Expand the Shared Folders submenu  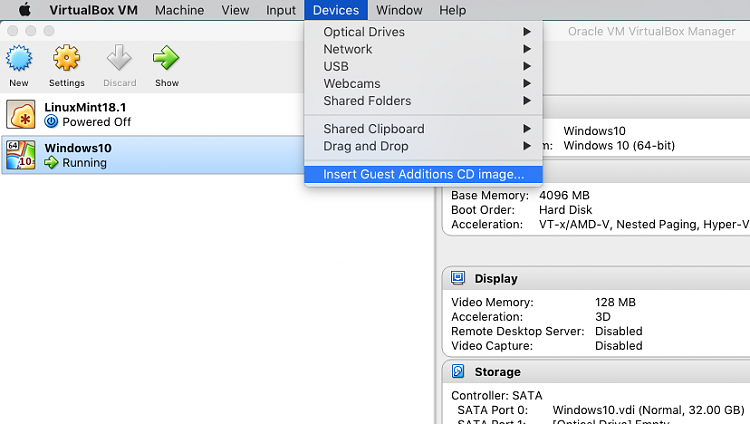[x=423, y=100]
